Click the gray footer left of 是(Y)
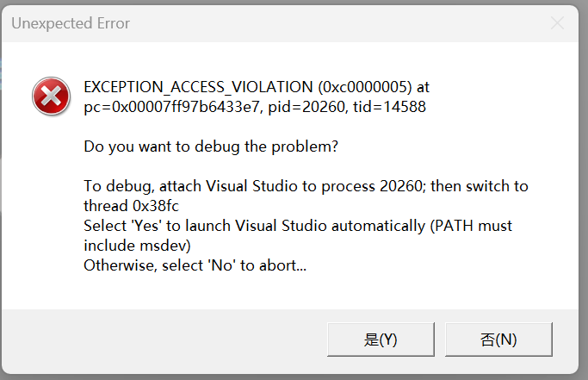The height and width of the screenshot is (380, 588). pyautogui.click(x=164, y=339)
